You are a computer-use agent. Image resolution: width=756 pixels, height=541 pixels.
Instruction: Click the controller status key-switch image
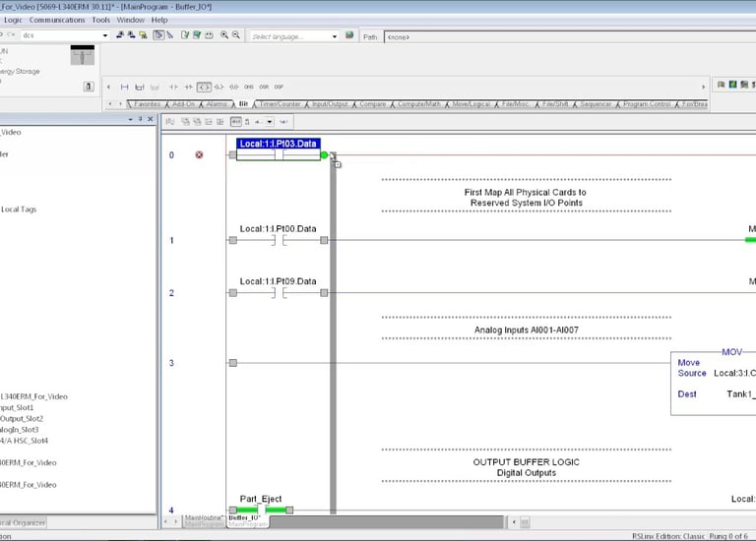(83, 55)
